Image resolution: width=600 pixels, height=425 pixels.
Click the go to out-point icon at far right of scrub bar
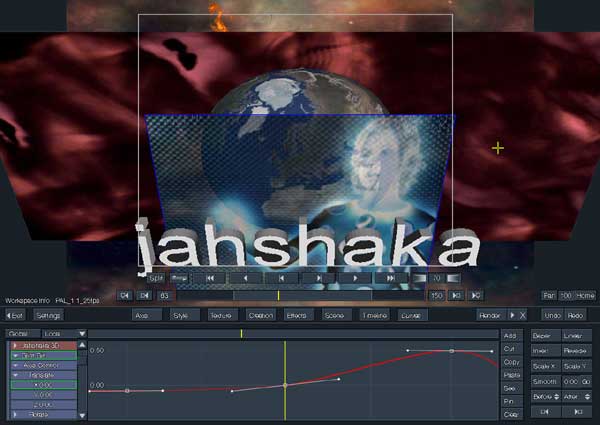pos(476,295)
